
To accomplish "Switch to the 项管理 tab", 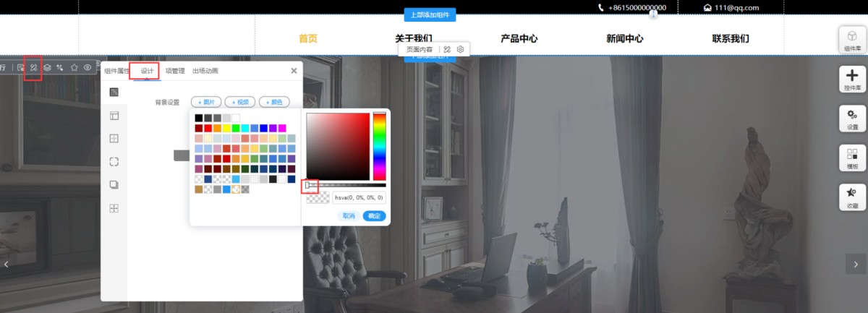I will point(174,71).
